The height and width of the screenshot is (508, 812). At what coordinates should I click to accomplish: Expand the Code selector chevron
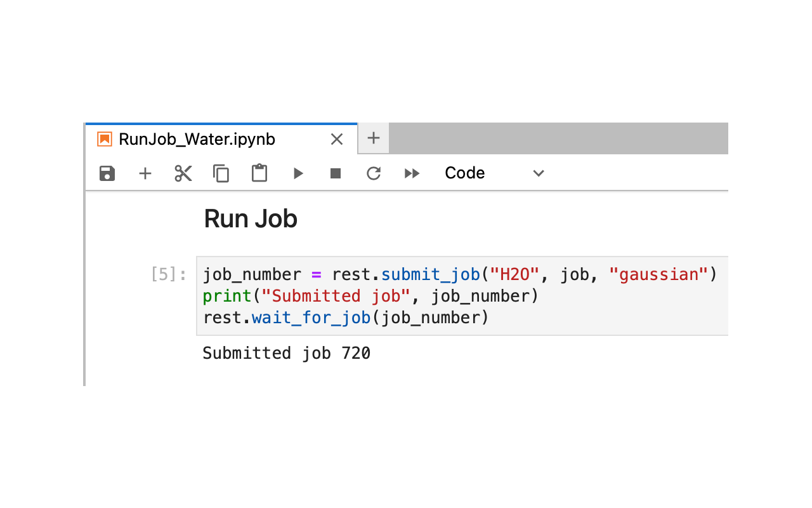coord(538,173)
